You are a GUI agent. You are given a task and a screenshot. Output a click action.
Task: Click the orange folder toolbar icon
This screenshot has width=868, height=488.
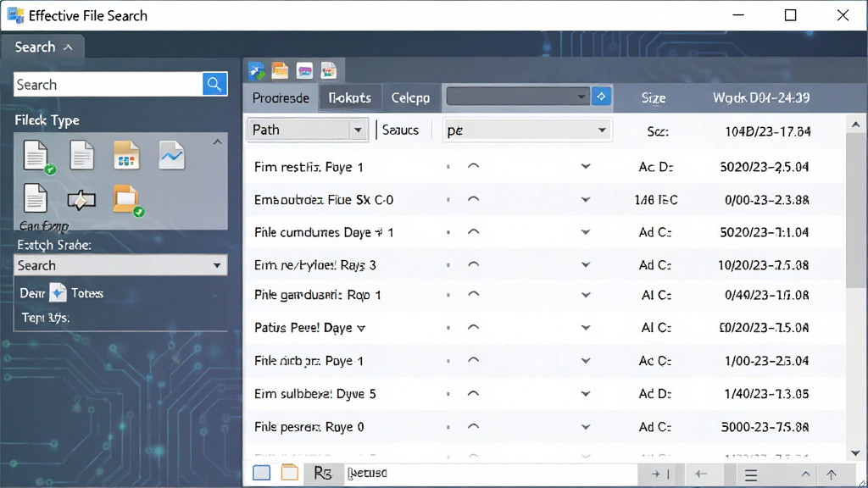coord(280,71)
